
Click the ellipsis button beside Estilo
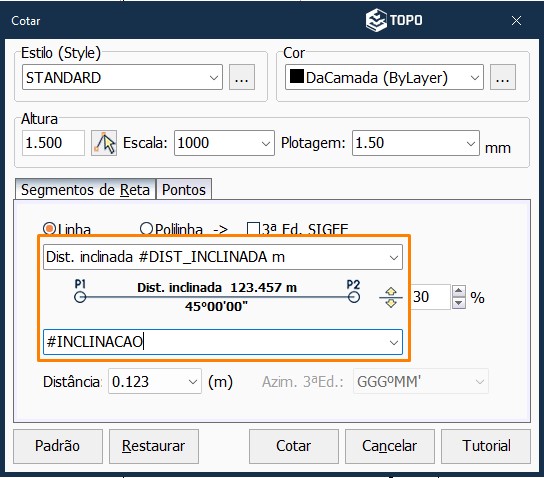242,77
